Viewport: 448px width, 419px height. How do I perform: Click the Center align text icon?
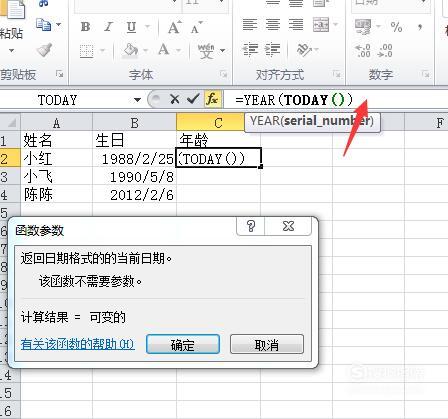click(x=273, y=25)
